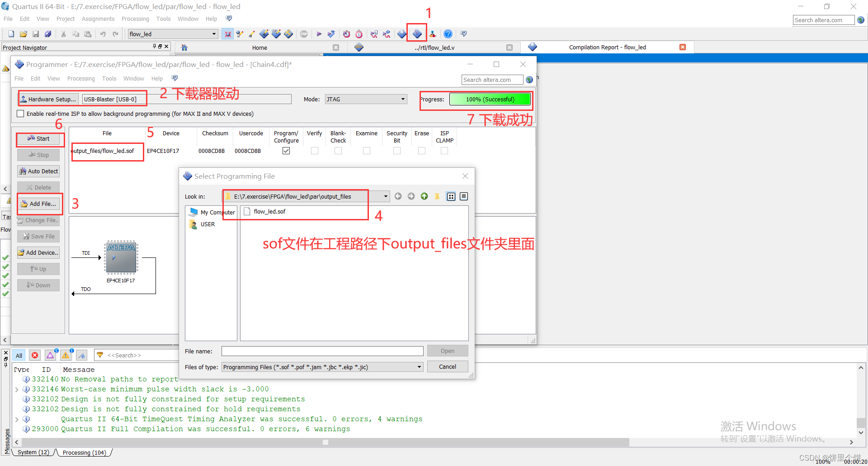Expand the Look in path dropdown
Screen dimensions: 868x466
point(386,196)
